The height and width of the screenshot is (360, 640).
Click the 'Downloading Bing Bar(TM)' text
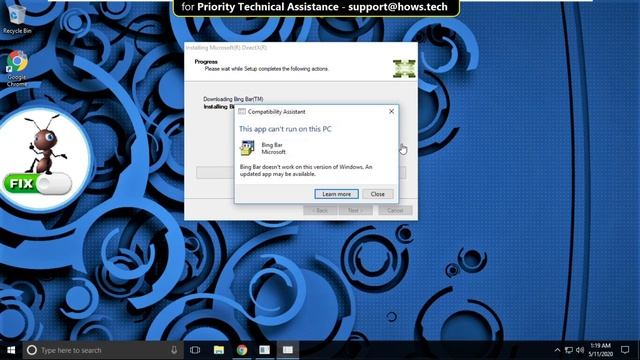click(233, 99)
